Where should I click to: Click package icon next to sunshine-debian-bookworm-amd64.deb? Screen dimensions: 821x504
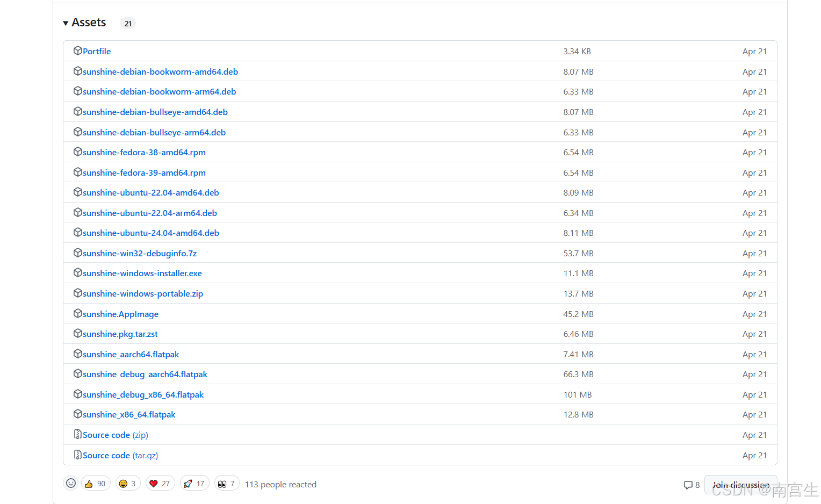point(78,71)
